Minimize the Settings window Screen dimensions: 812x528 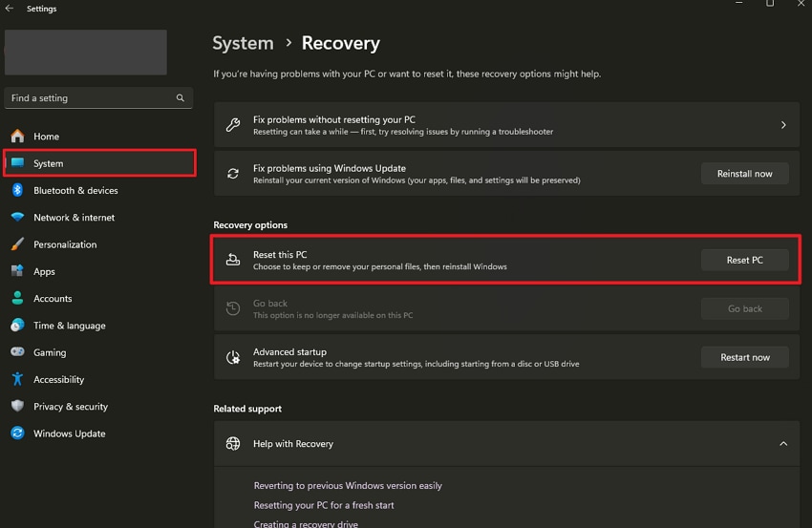pos(739,3)
